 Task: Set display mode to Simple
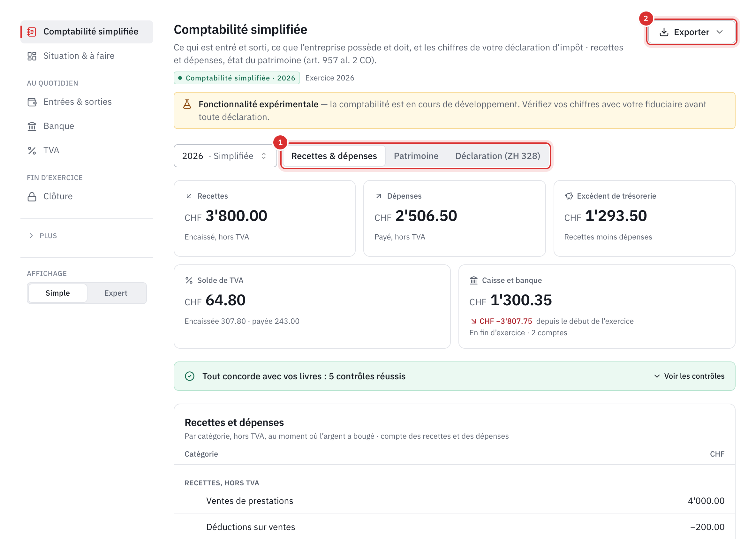(x=58, y=293)
